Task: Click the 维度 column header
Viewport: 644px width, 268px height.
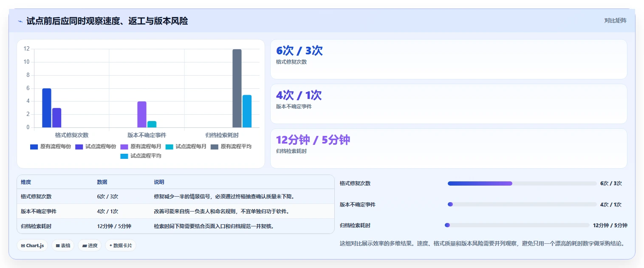Action: [x=26, y=182]
